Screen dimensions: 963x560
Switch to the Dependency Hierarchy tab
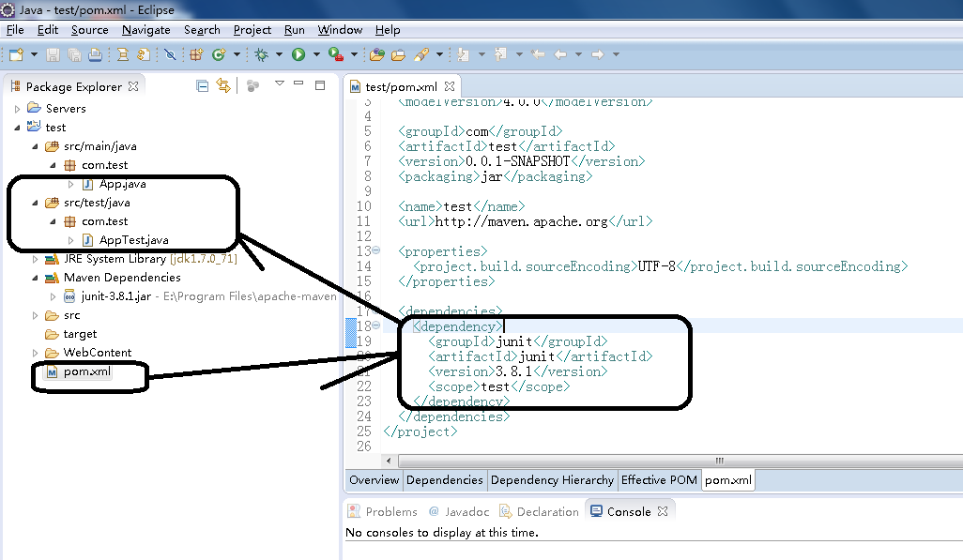tap(552, 480)
